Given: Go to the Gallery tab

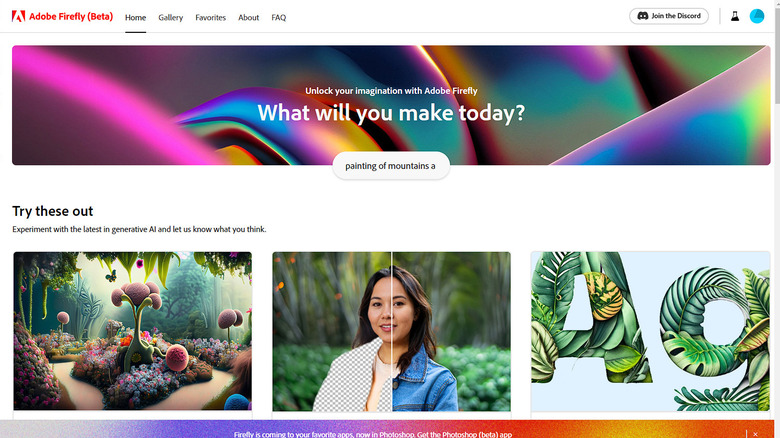Looking at the screenshot, I should point(171,17).
